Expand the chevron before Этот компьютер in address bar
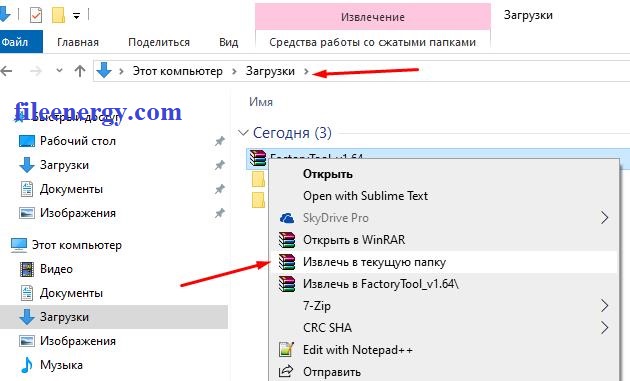The image size is (630, 381). click(x=121, y=71)
